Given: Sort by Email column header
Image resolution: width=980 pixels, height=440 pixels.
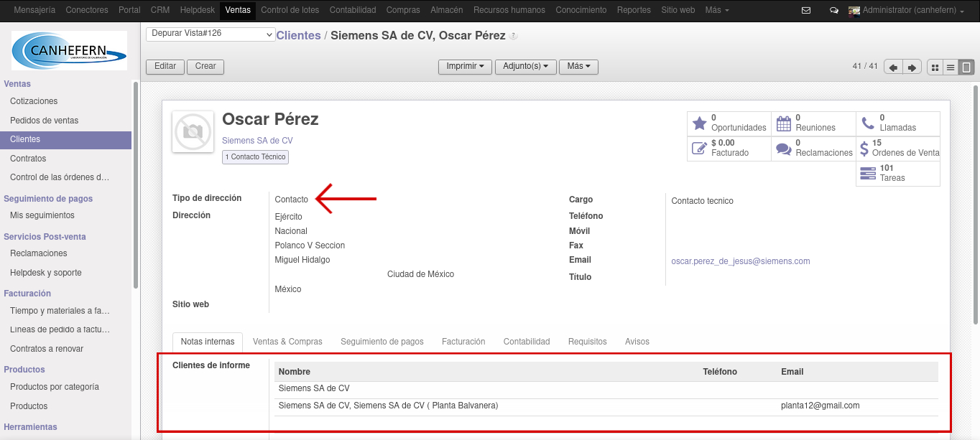Looking at the screenshot, I should pyautogui.click(x=792, y=372).
